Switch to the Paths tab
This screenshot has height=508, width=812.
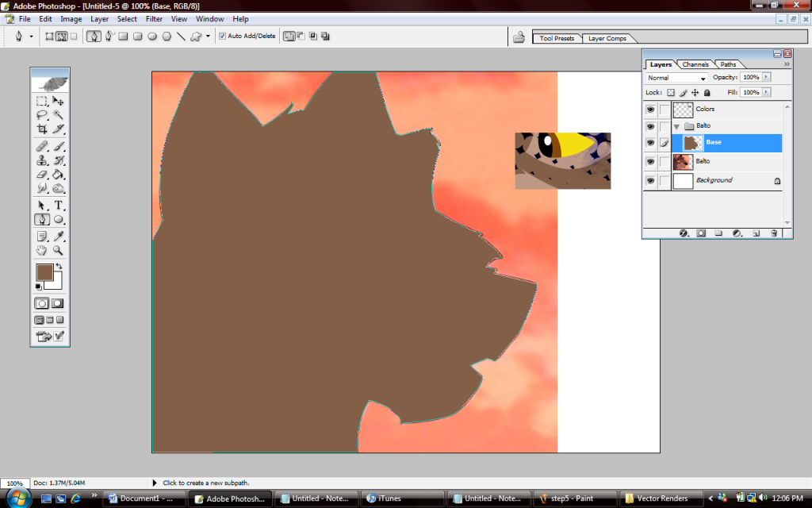click(x=728, y=64)
